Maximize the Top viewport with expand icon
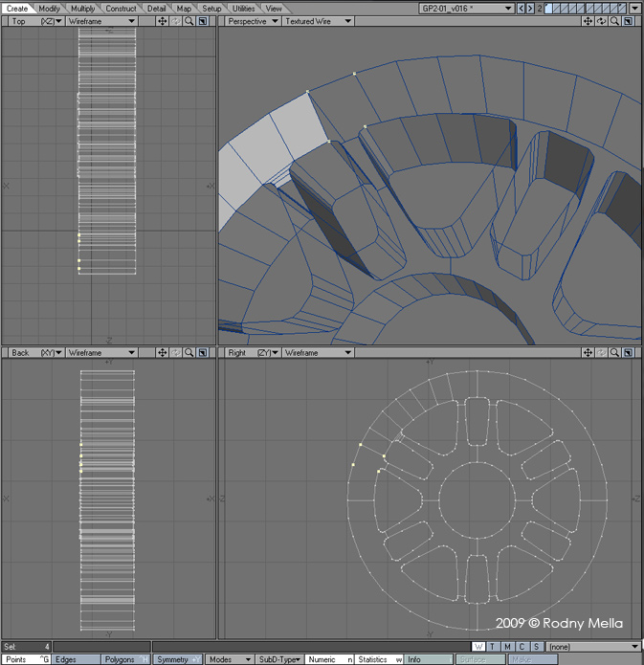Viewport: 644px width, 665px height. tap(203, 21)
